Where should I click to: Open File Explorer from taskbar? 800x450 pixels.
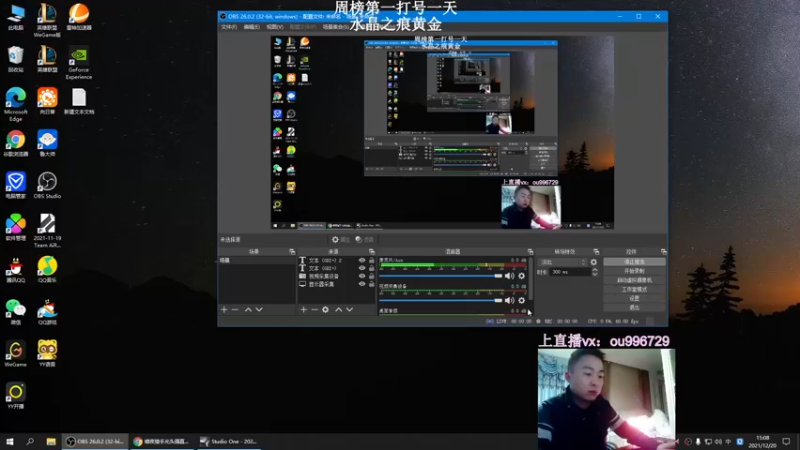click(51, 441)
